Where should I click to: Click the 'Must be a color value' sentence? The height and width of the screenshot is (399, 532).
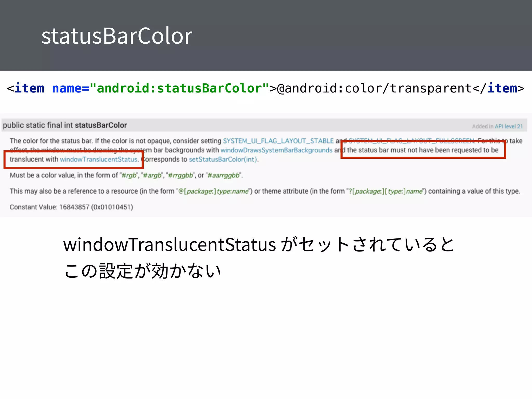(x=126, y=175)
